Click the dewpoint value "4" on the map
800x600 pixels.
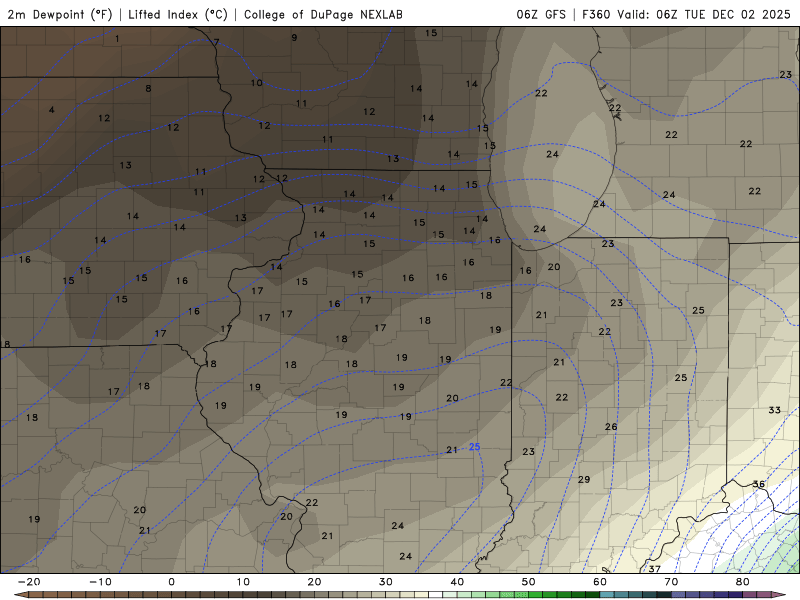[52, 110]
